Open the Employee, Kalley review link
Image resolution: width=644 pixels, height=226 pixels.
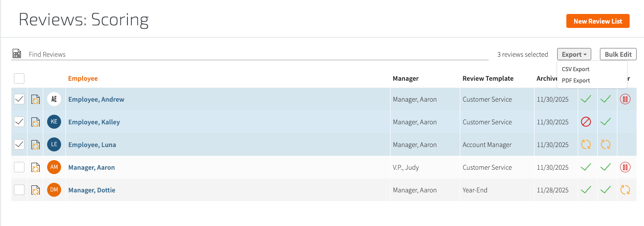pyautogui.click(x=94, y=122)
